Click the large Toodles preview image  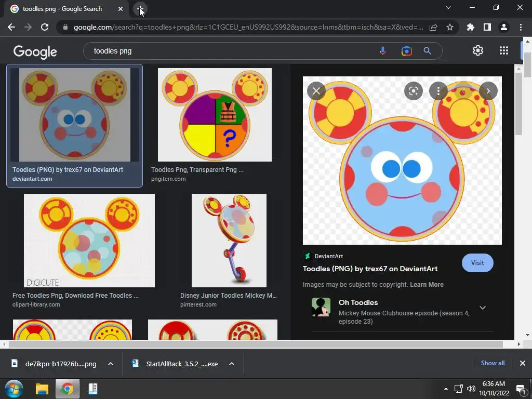(x=402, y=161)
